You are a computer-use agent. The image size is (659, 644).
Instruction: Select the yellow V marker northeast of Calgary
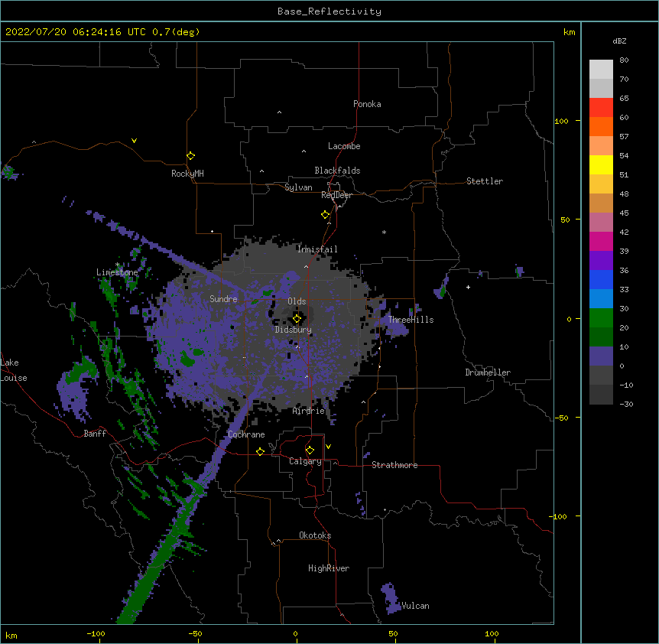click(328, 447)
